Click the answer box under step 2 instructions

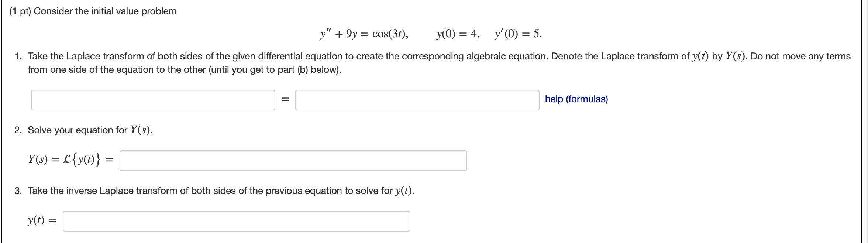[293, 160]
